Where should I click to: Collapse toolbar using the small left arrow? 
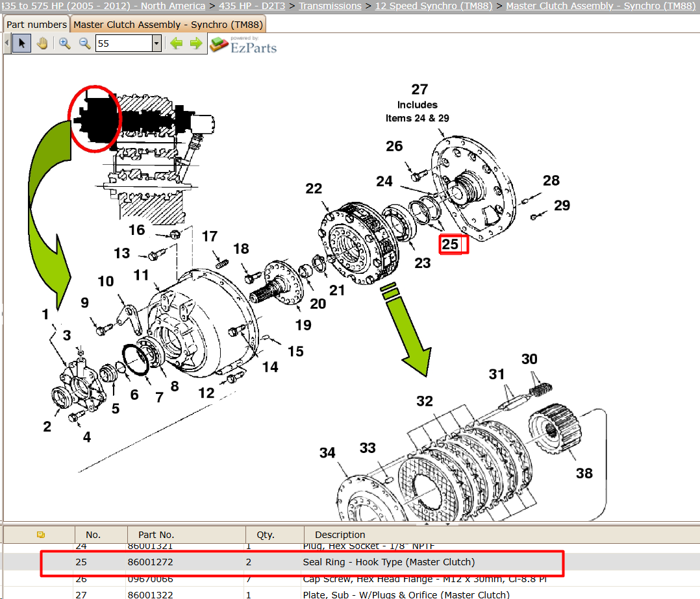tap(6, 43)
